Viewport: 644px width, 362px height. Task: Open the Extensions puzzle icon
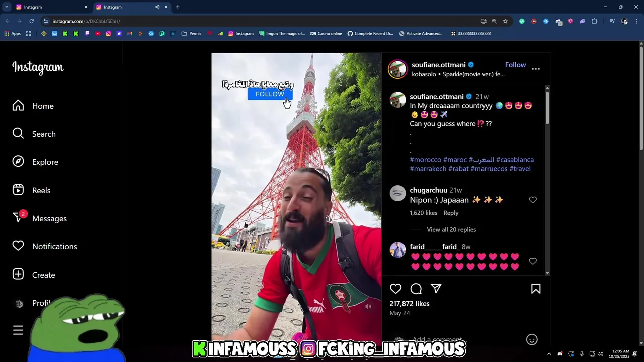pyautogui.click(x=595, y=21)
